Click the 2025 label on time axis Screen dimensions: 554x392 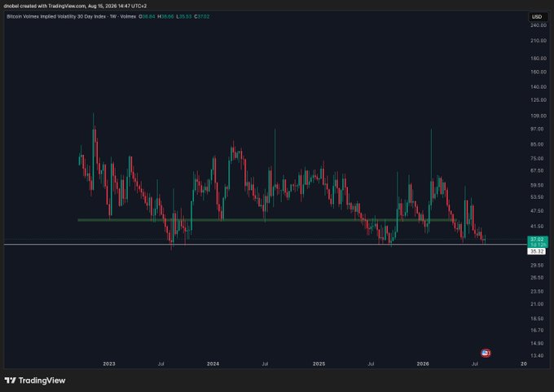click(319, 363)
